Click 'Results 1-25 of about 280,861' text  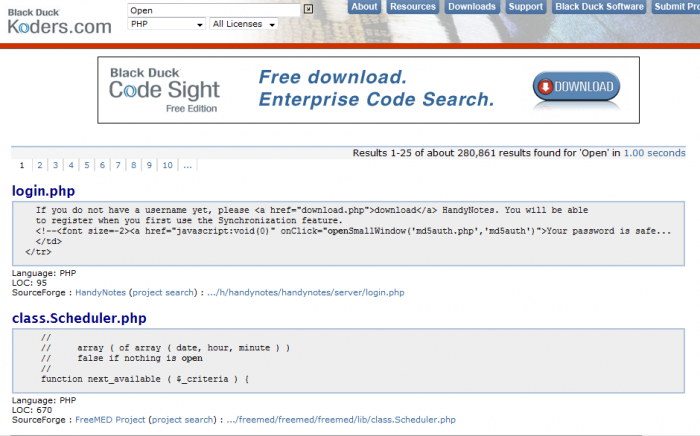[424, 153]
